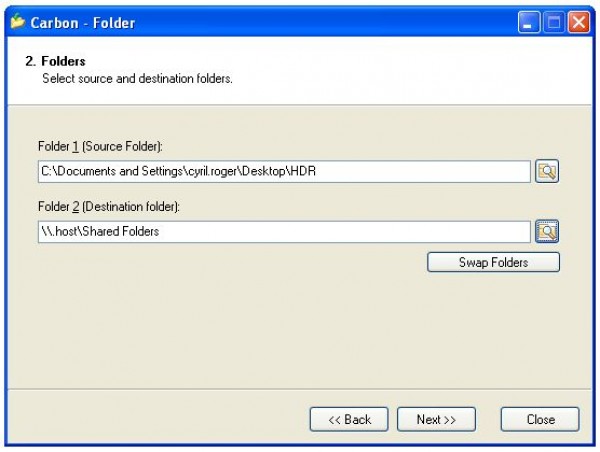Open the browse icon for Folder 2
The width and height of the screenshot is (600, 452).
point(547,231)
